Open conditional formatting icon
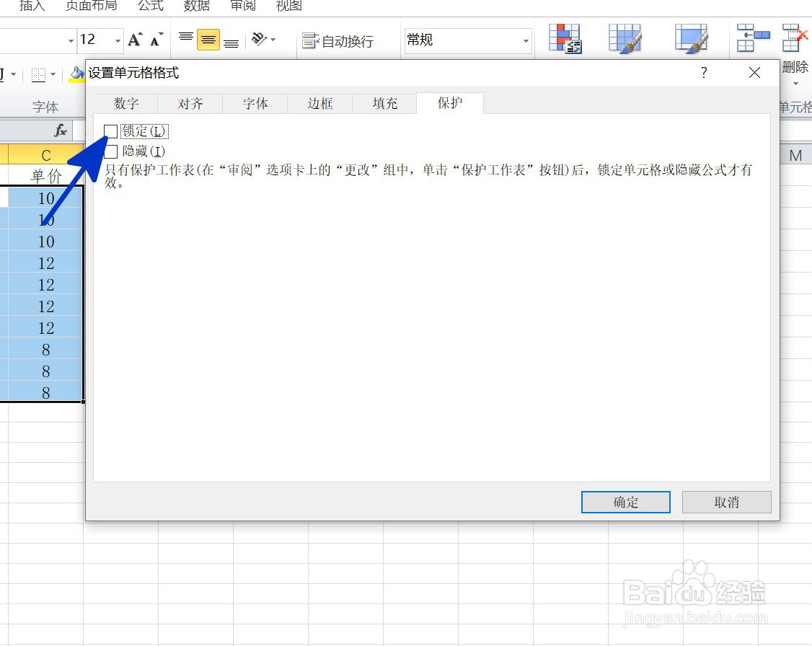This screenshot has width=812, height=646. click(565, 38)
